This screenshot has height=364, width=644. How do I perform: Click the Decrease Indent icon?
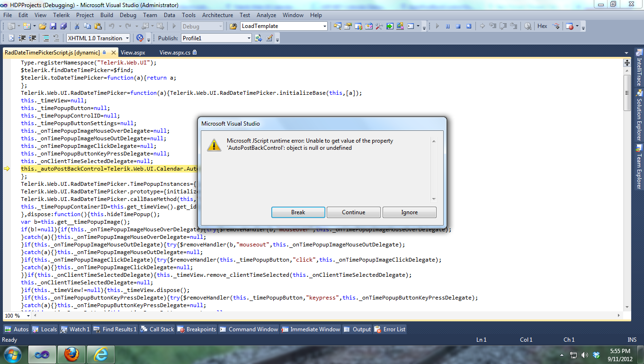pos(22,38)
